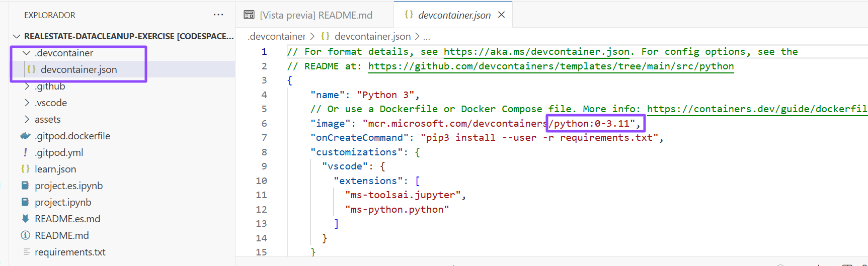Expand the assets folder
This screenshot has width=868, height=266.
coord(27,119)
